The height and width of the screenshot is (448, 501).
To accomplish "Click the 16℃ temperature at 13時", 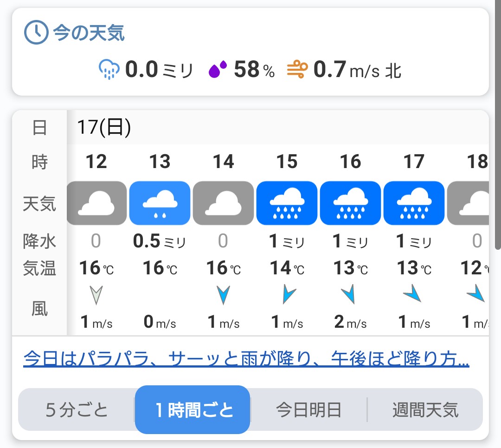I will (x=160, y=268).
